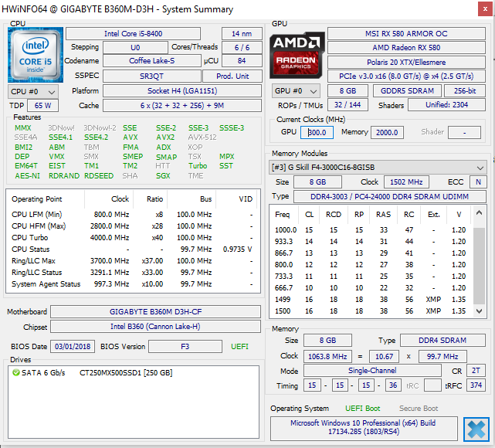This screenshot has height=448, width=495.
Task: Click the 1000.0 frequency timing row
Action: (371, 230)
